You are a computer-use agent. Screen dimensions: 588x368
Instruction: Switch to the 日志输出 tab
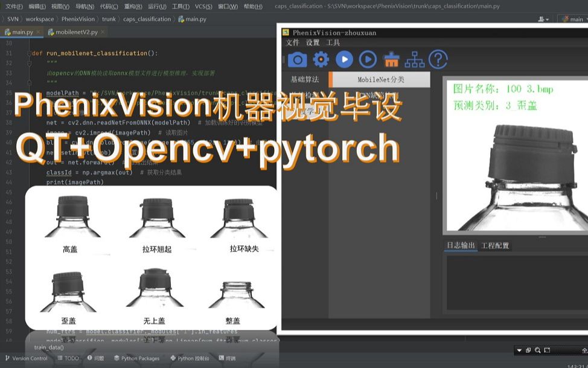coord(461,245)
